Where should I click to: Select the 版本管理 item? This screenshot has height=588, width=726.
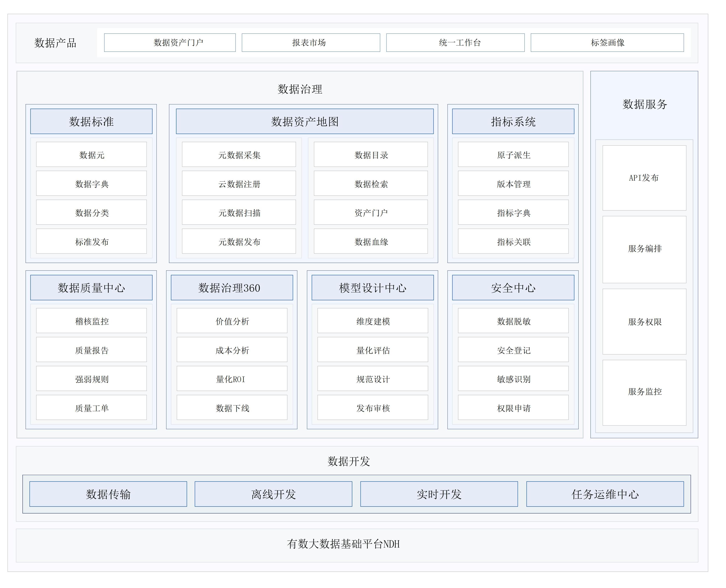click(x=513, y=183)
